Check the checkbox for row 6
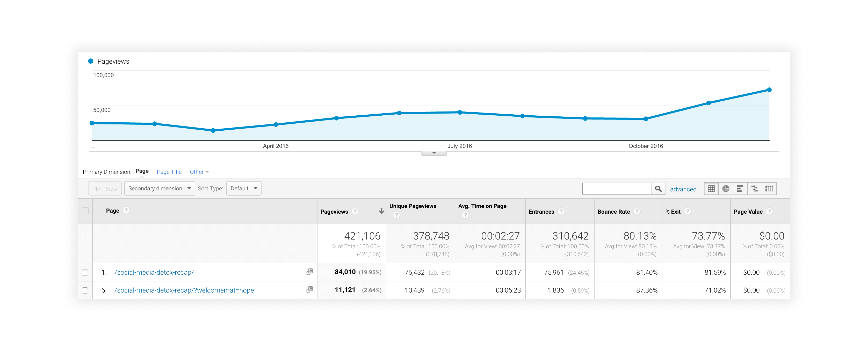The width and height of the screenshot is (868, 351). (84, 290)
